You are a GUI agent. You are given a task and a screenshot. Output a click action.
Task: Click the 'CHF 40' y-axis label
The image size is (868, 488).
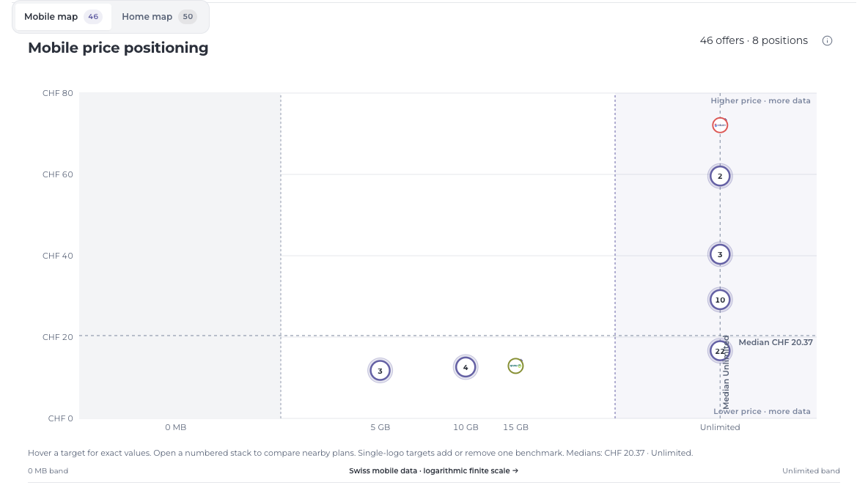[x=58, y=256]
